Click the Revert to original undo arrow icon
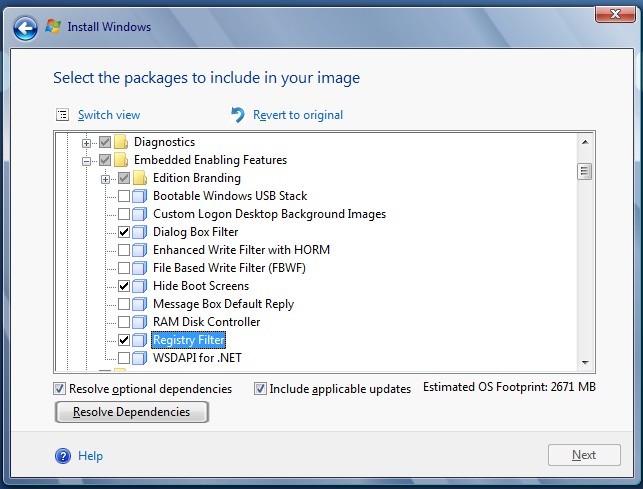The height and width of the screenshot is (489, 643). pos(238,115)
